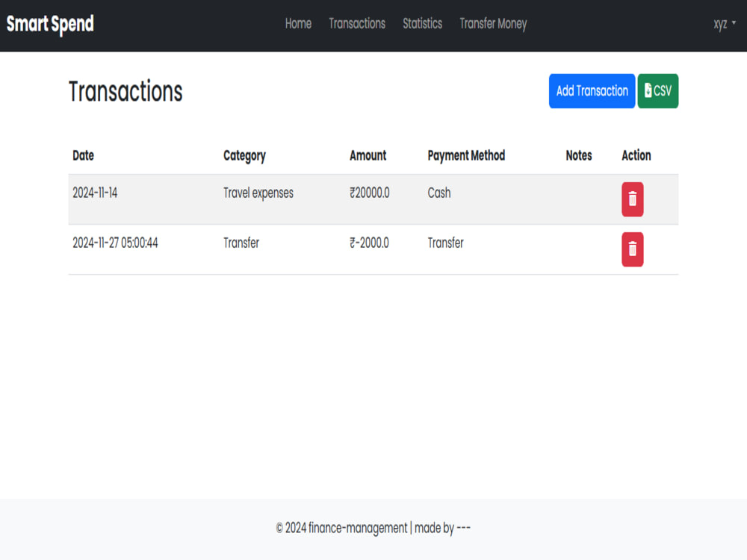Viewport: 747px width, 560px height.
Task: Click the Transactions page heading
Action: point(125,91)
